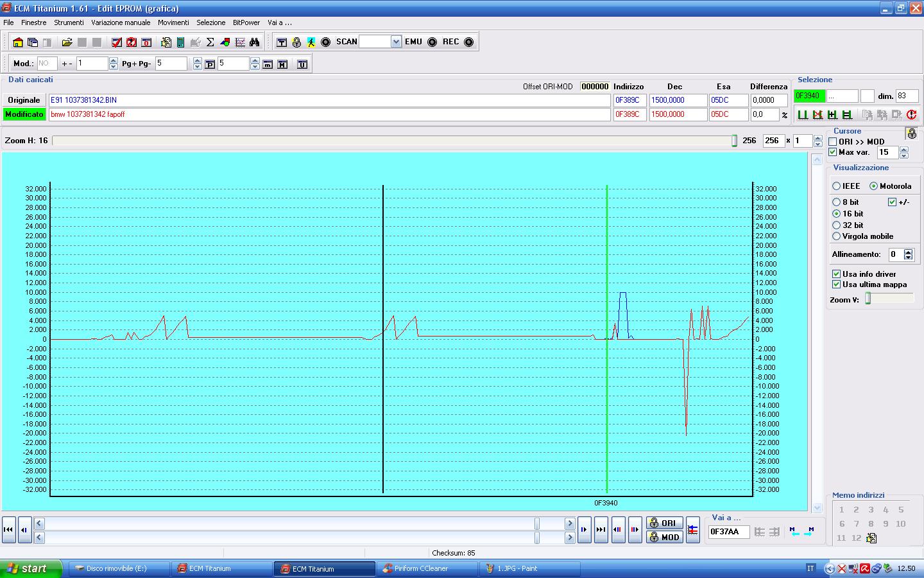
Task: Click the round REC record button
Action: coord(469,42)
